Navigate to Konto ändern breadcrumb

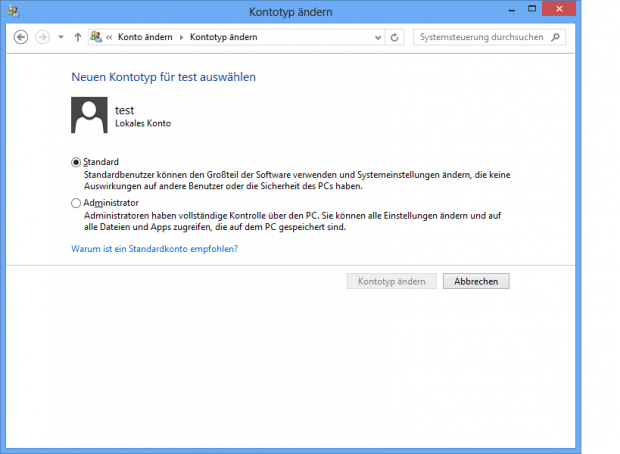point(144,37)
